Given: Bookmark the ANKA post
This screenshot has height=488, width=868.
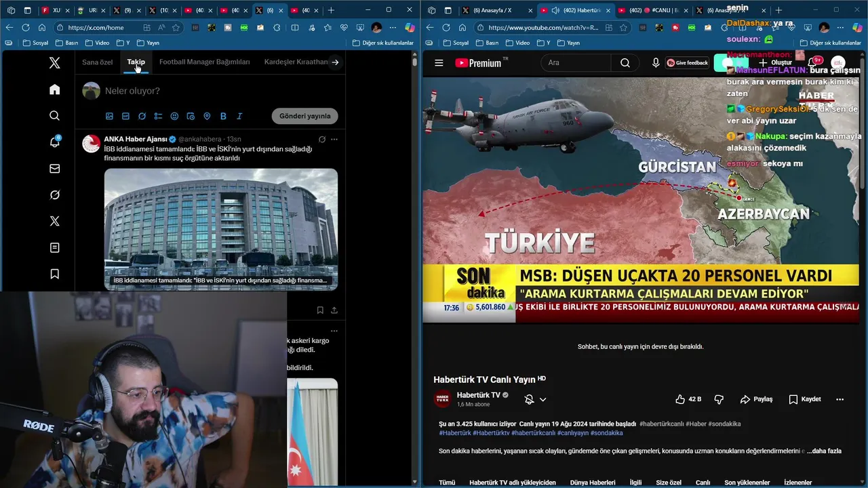Looking at the screenshot, I should coord(320,310).
